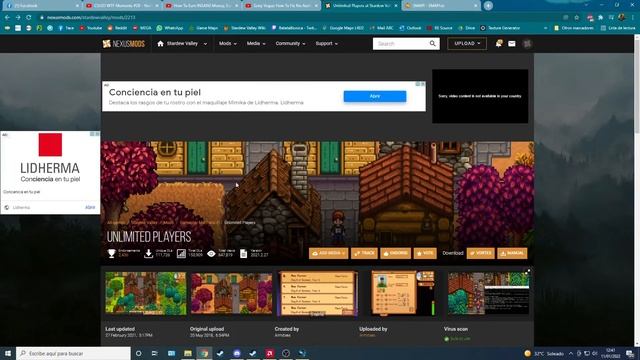Expand the gallery fullscreen icon
The height and width of the screenshot is (360, 640).
(x=529, y=271)
